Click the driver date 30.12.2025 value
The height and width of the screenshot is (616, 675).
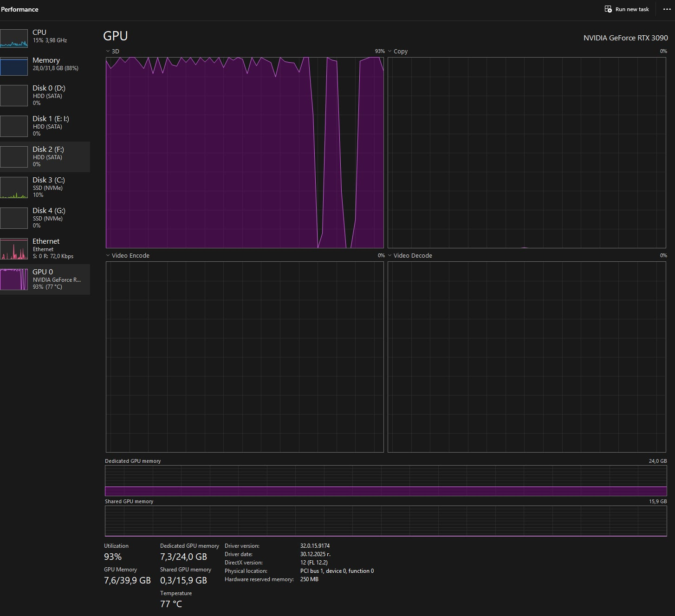tap(315, 554)
